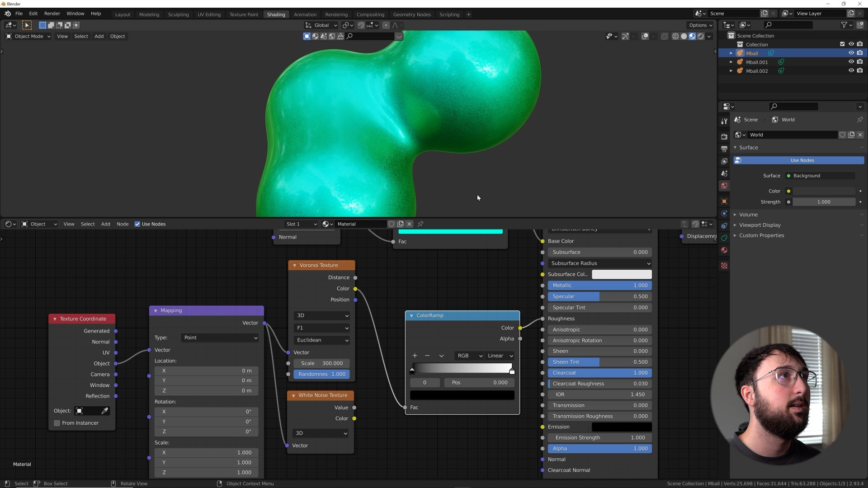Open the Texture properties checkerboard icon

point(724,266)
